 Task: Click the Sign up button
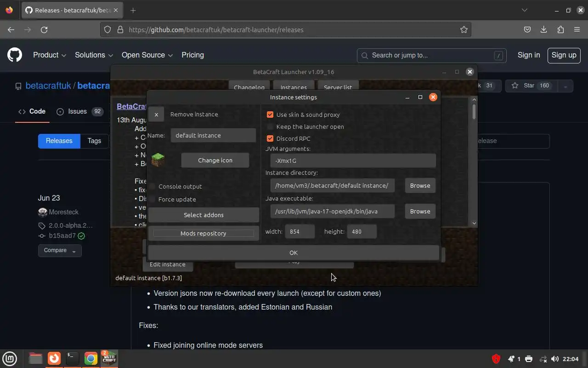pyautogui.click(x=564, y=55)
